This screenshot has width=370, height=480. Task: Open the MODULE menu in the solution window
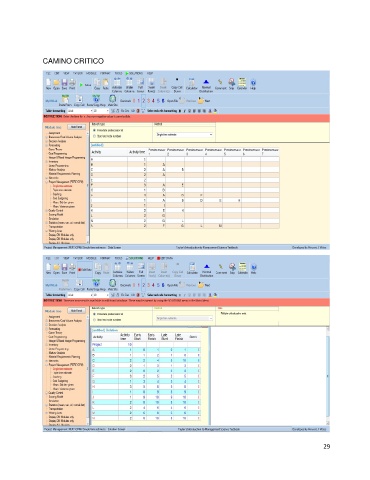click(x=91, y=258)
